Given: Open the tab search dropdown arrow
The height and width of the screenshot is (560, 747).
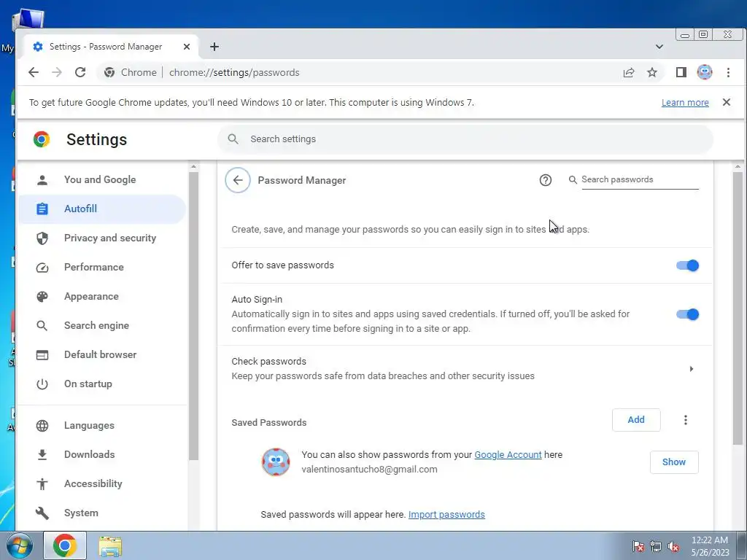Looking at the screenshot, I should click(659, 47).
